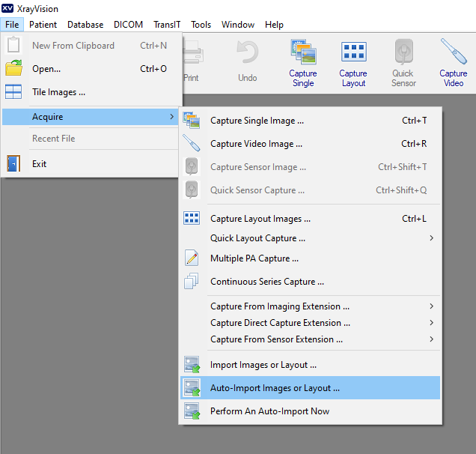The image size is (476, 454).
Task: Expand Capture From Sensor Extension submenu arrow
Action: click(431, 339)
